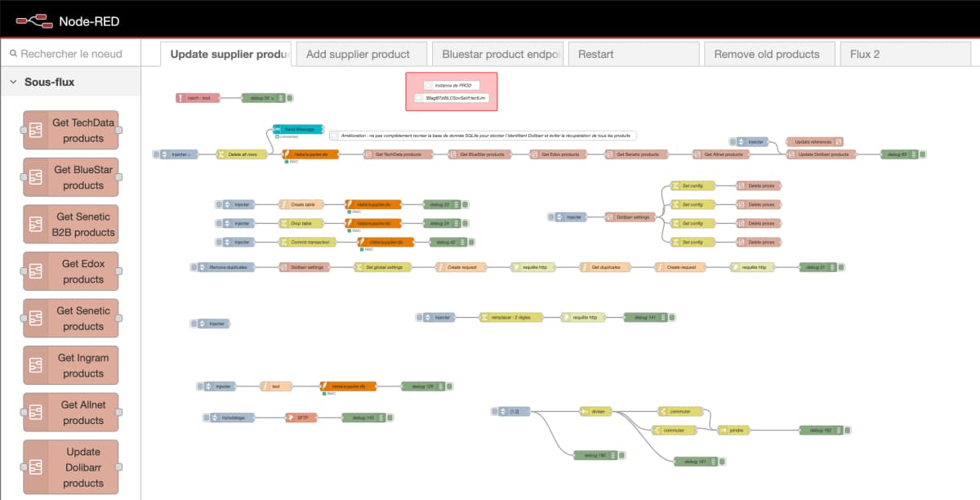Switch to the Remove old products tab
The height and width of the screenshot is (500, 980).
766,54
